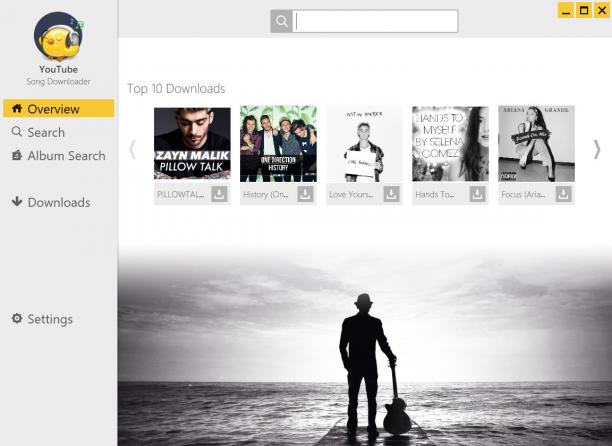Select the Zayn Malik Pillow Talk cover

click(192, 144)
